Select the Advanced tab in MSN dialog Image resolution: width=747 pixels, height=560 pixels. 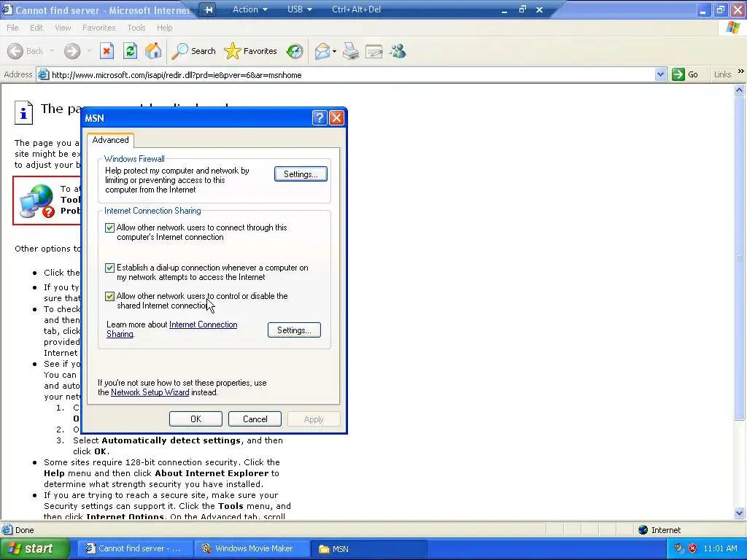111,140
